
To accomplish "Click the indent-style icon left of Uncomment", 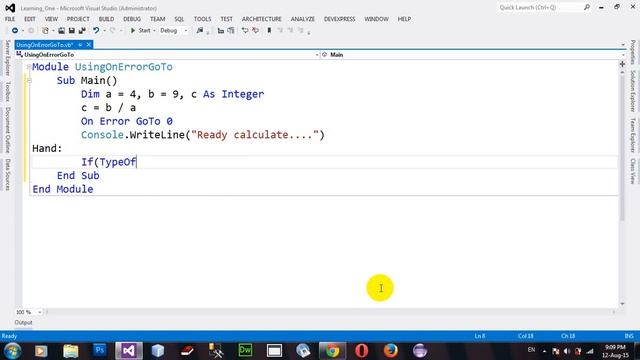I will [x=231, y=31].
